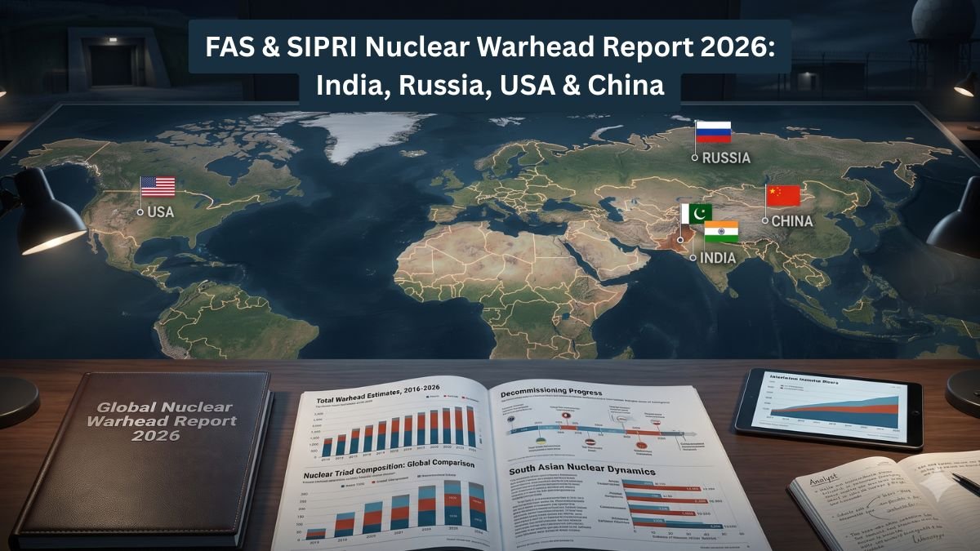The height and width of the screenshot is (551, 980).
Task: Click the Pakistan flag marker
Action: (696, 214)
